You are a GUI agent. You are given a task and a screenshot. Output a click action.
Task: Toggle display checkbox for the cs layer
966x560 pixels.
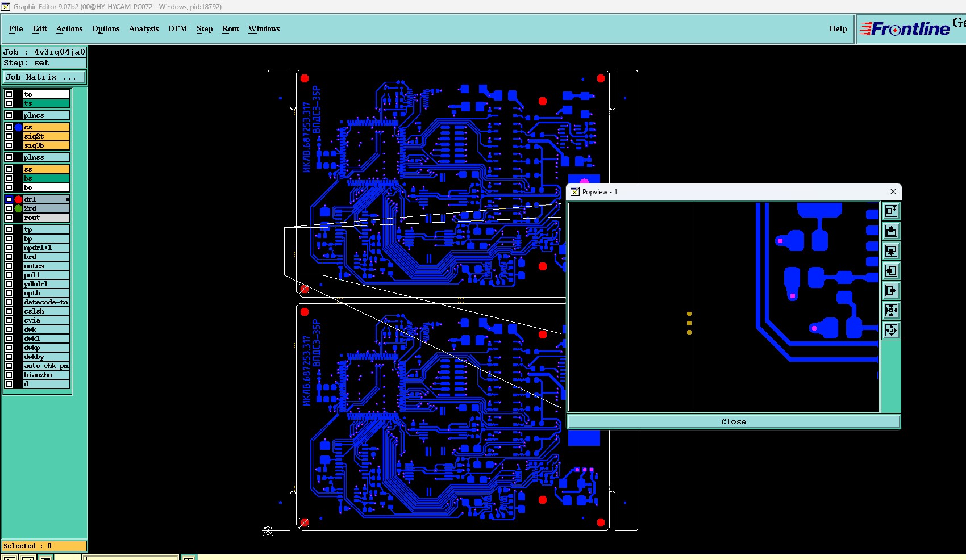(x=9, y=127)
